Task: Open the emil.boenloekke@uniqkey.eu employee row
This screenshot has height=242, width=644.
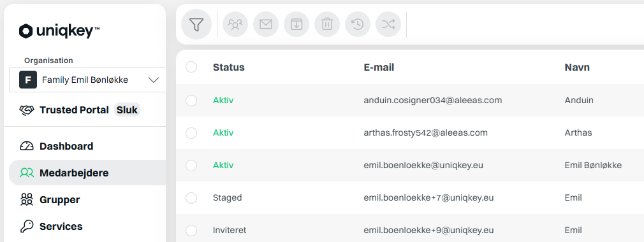Action: coord(410,166)
